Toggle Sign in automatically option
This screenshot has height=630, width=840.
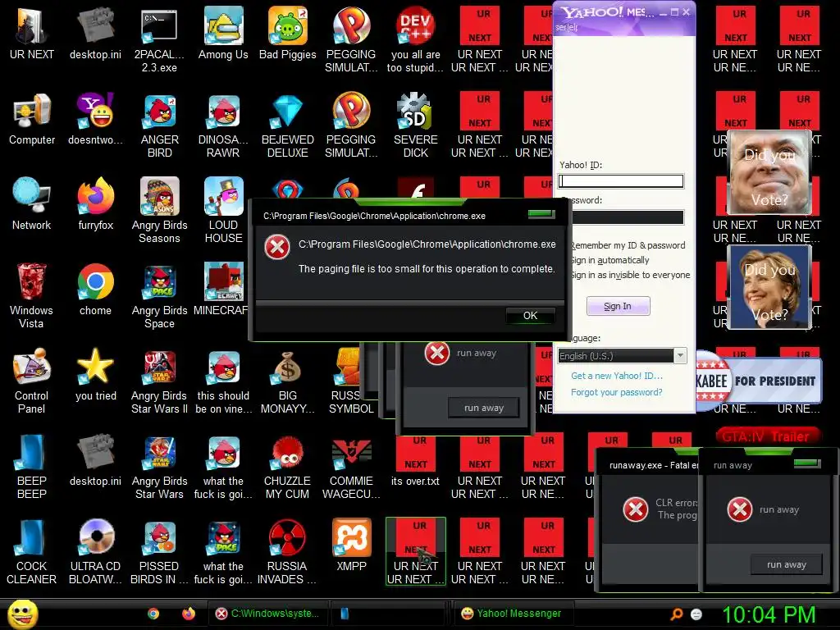610,260
